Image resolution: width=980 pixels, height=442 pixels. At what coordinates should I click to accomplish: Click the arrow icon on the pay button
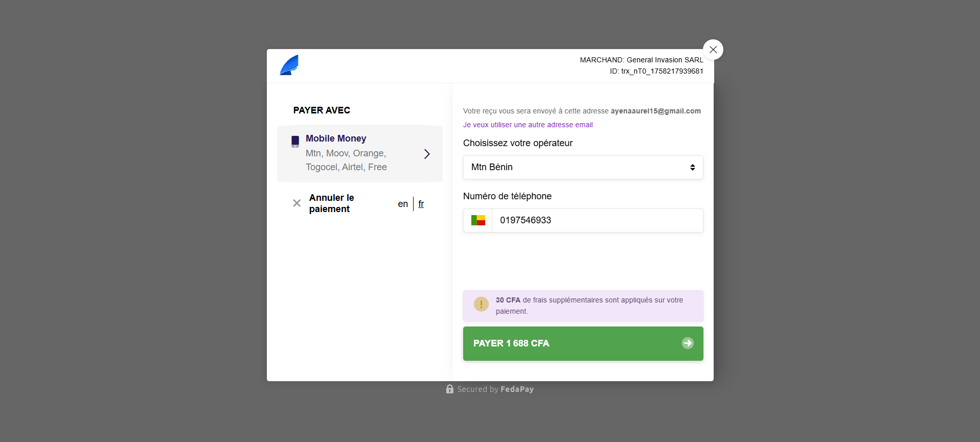[688, 343]
